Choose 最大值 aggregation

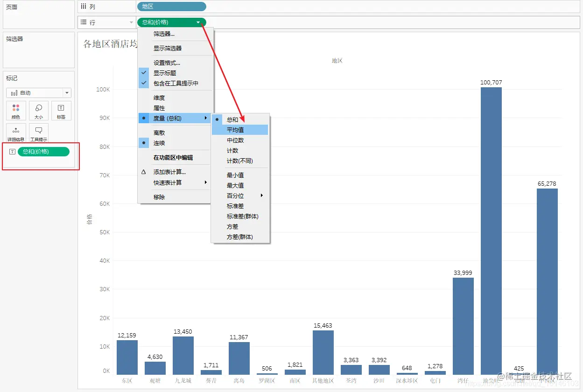240,185
